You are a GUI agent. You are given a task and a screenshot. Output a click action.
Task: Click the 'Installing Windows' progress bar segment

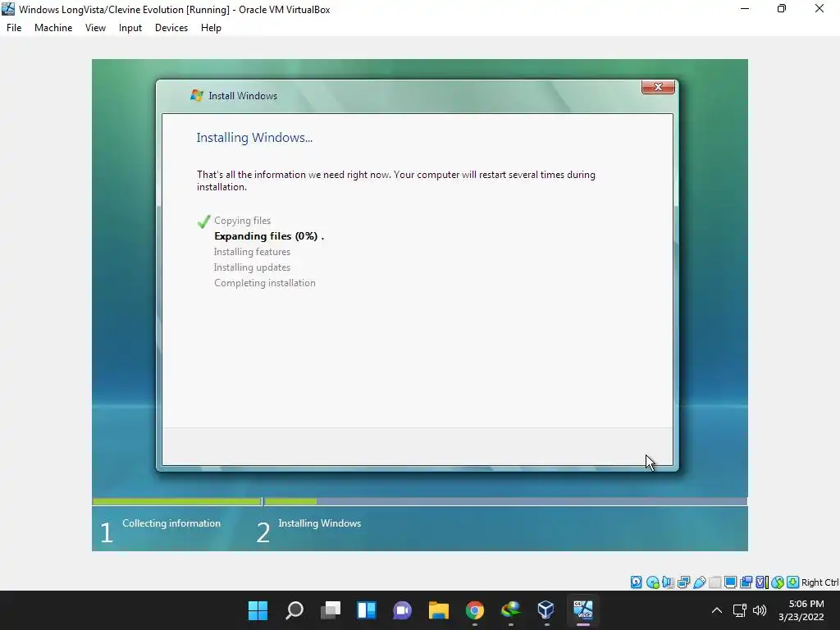coord(505,502)
